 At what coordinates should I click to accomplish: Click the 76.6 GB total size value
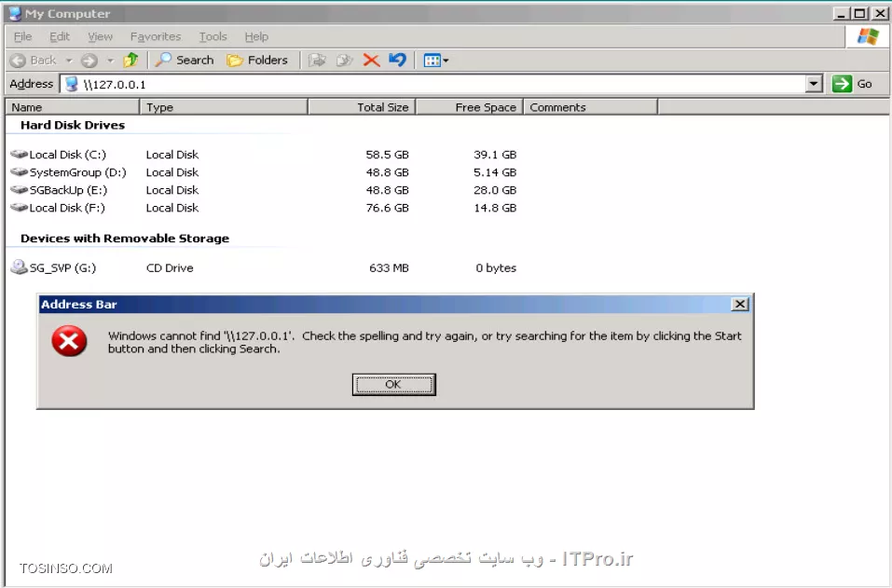coord(388,208)
